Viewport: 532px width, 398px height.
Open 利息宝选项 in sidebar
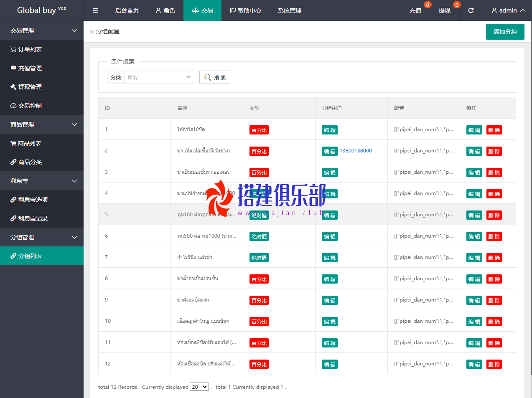pyautogui.click(x=42, y=200)
